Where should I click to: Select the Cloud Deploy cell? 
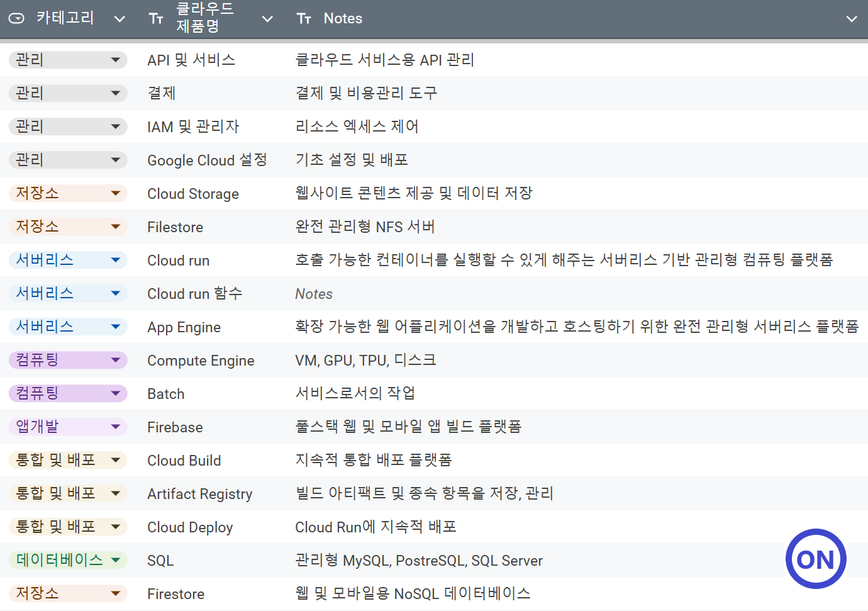click(x=190, y=527)
